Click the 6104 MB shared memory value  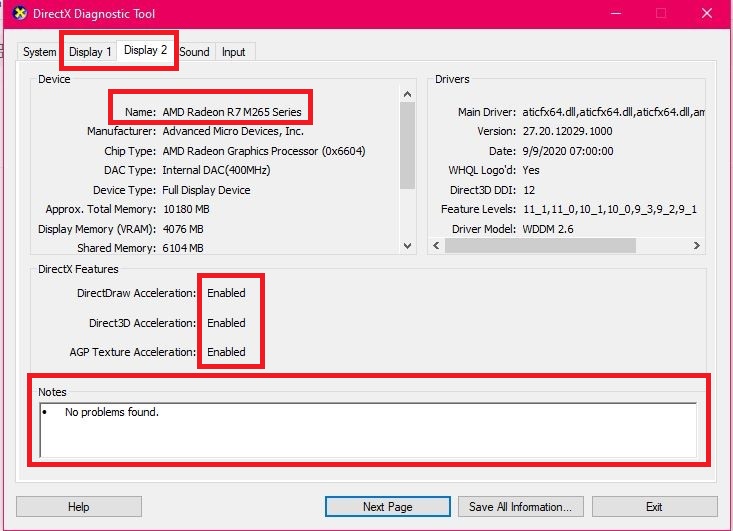click(183, 248)
